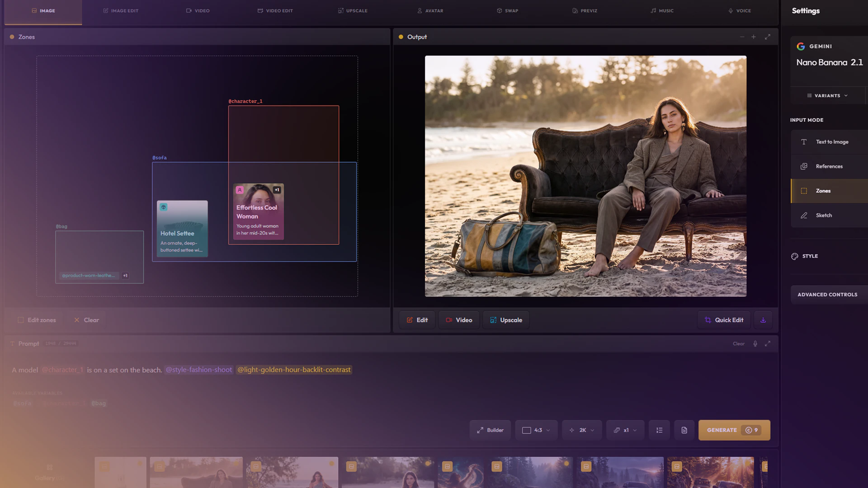Viewport: 868px width, 488px height.
Task: Open the Video tab
Action: pyautogui.click(x=198, y=10)
